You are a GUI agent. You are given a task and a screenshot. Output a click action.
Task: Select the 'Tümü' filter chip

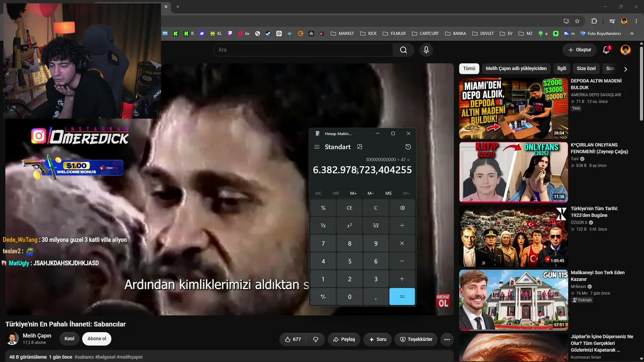pos(469,68)
